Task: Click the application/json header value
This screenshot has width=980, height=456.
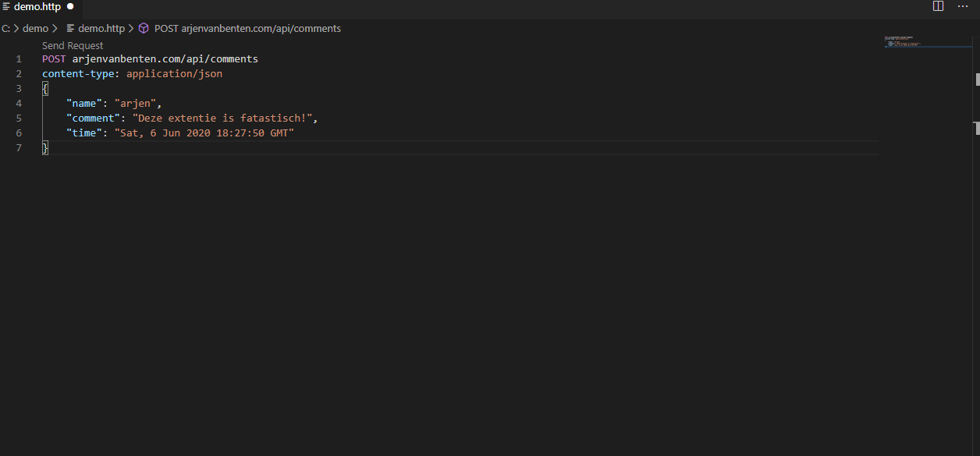Action: 174,74
